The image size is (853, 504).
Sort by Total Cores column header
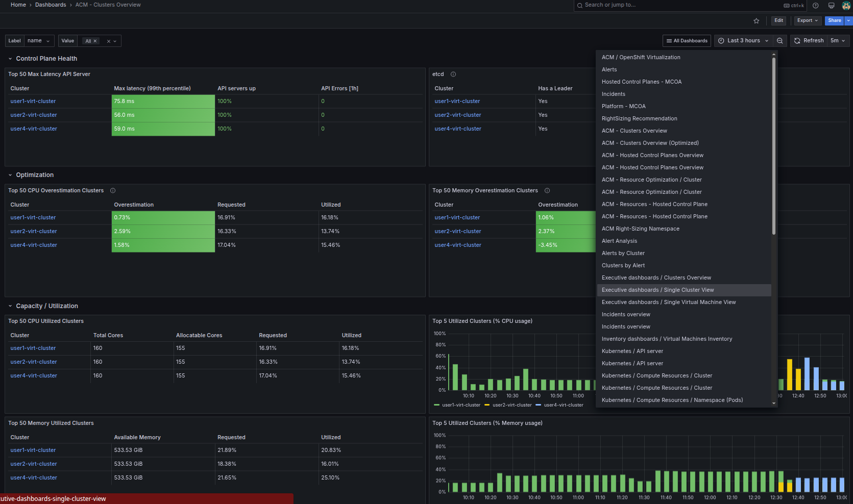coord(108,336)
